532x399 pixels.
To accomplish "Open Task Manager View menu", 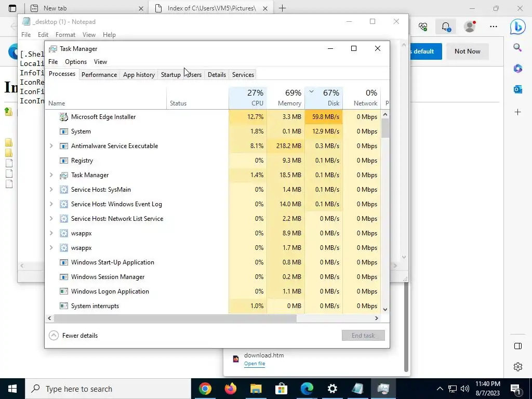I will coord(100,62).
